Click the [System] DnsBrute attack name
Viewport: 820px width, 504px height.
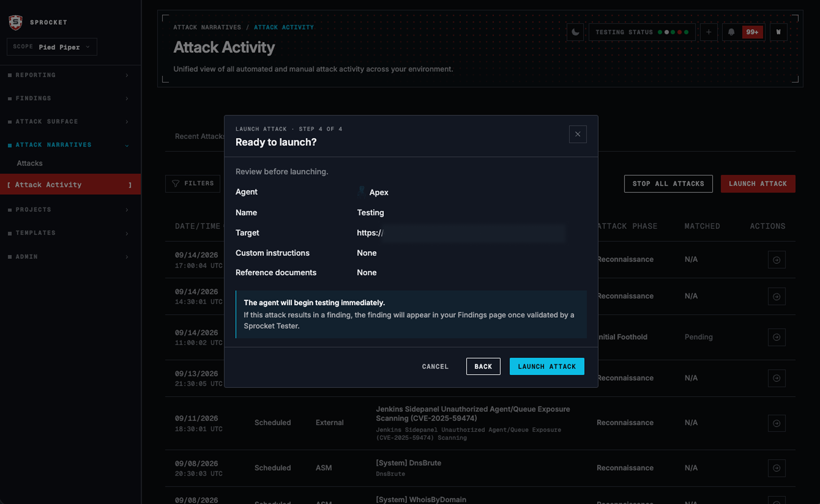tap(408, 463)
